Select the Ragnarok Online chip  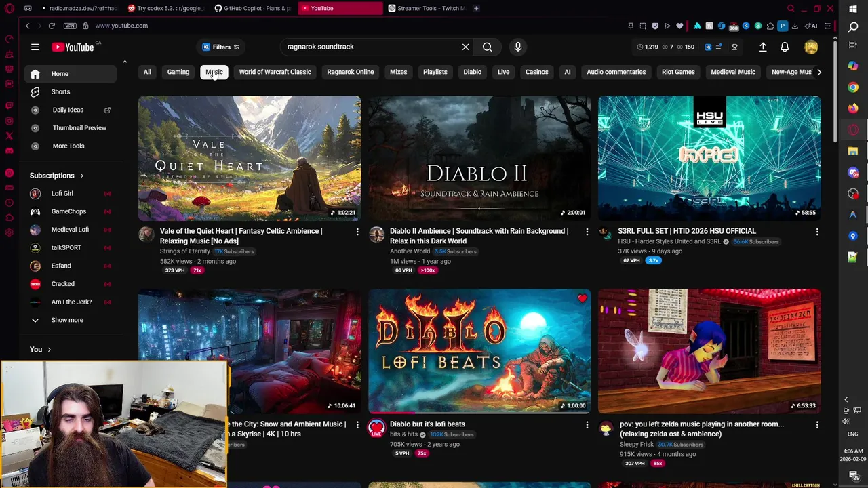[350, 72]
